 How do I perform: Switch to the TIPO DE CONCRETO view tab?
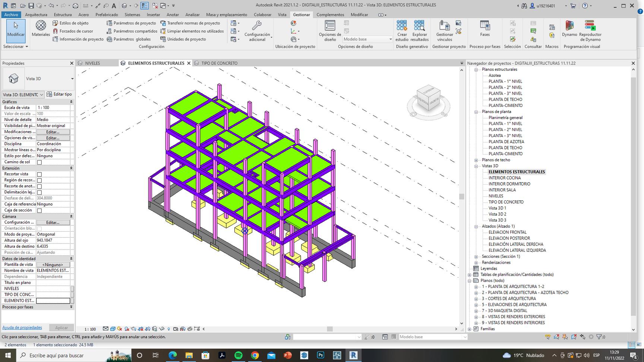pyautogui.click(x=219, y=63)
